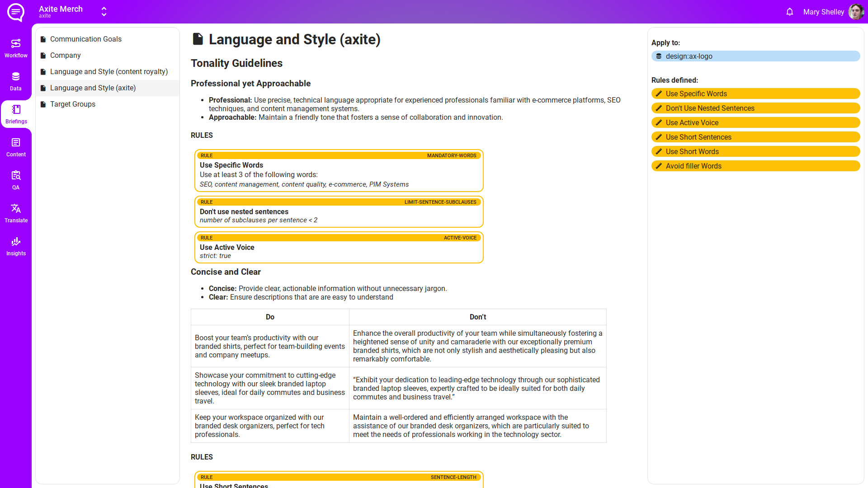Open the QA section icon
This screenshot has width=868, height=488.
16,180
